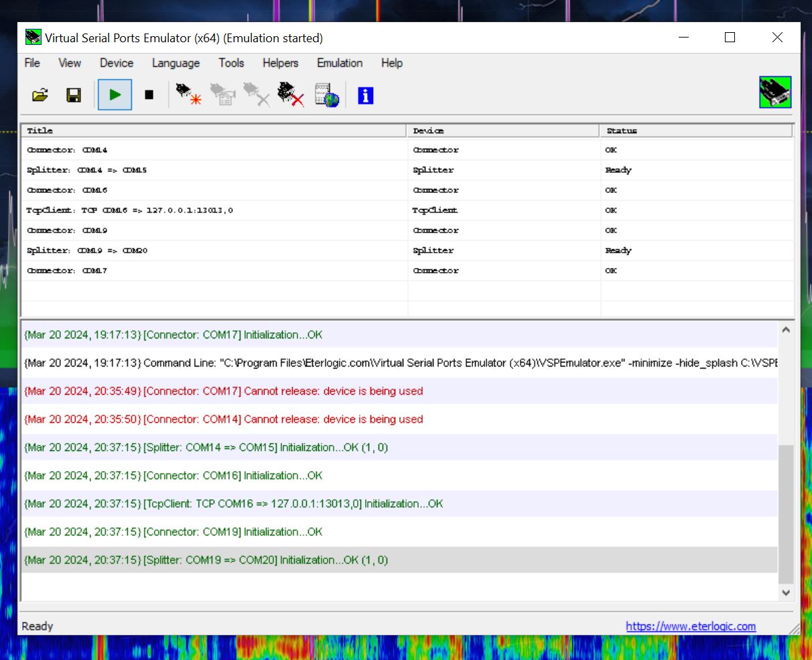Delete devices using the red X connector icon
The width and height of the screenshot is (812, 660).
(291, 95)
